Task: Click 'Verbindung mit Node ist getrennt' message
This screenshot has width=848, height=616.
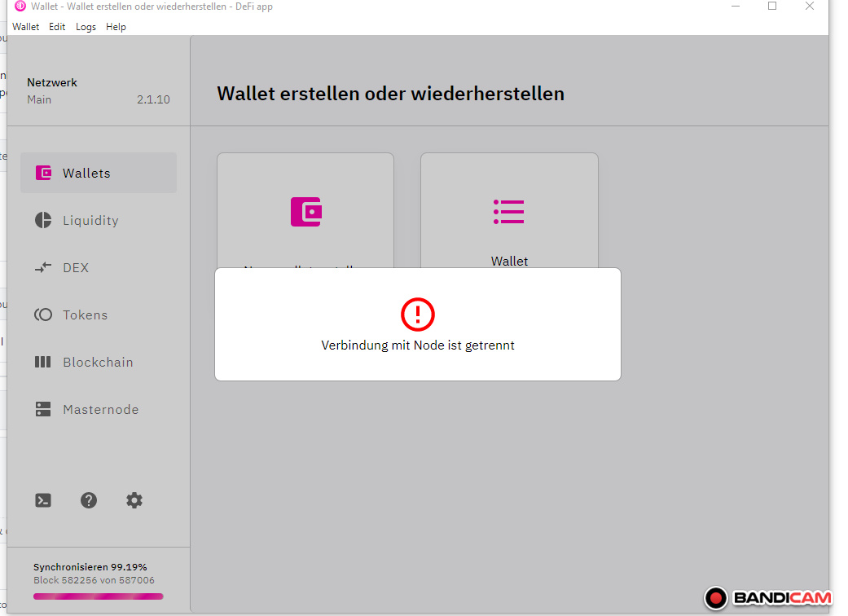Action: click(x=418, y=345)
